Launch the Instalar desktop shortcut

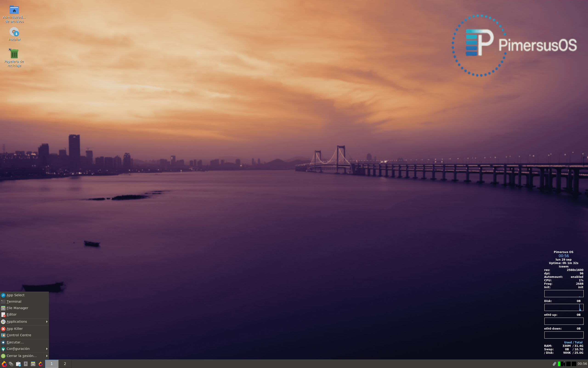(14, 34)
